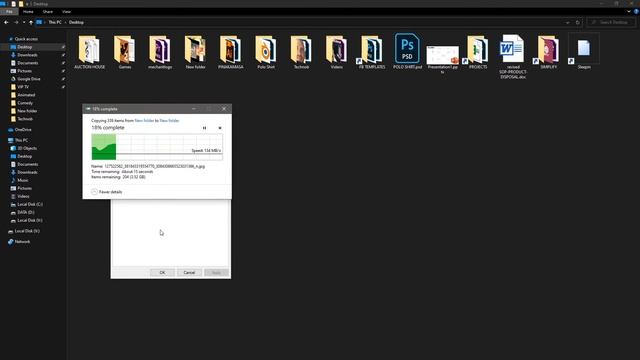The width and height of the screenshot is (640, 360).
Task: Open the FB TEMPLATES shortcut folder
Action: point(371,49)
